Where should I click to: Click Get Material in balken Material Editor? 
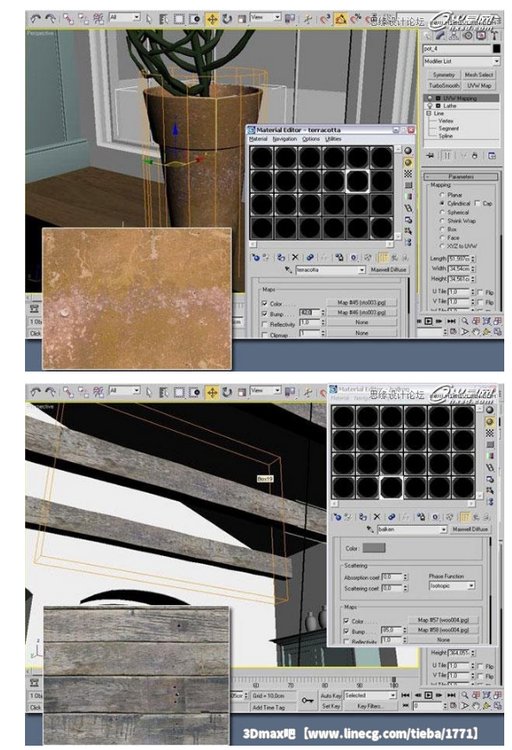337,517
